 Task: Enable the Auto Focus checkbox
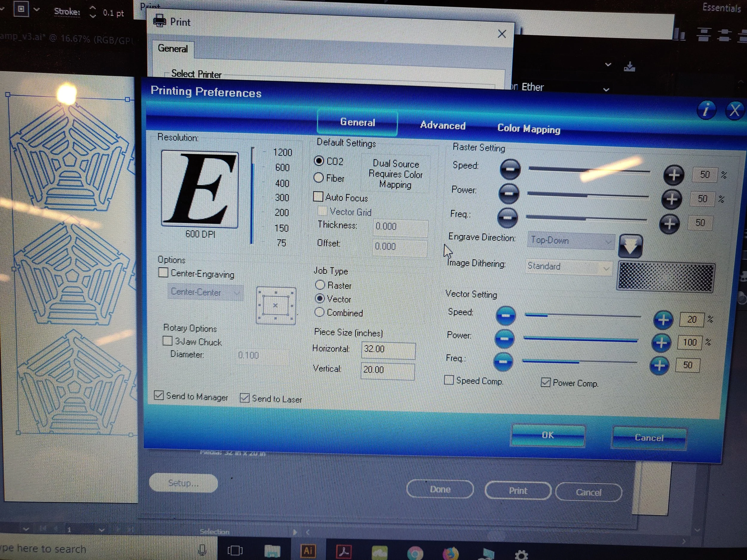pos(318,197)
